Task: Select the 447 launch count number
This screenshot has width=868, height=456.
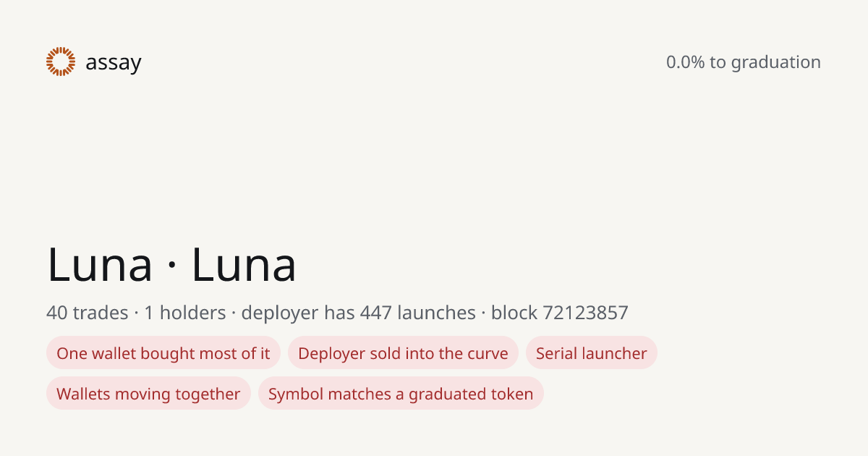Action: tap(376, 313)
